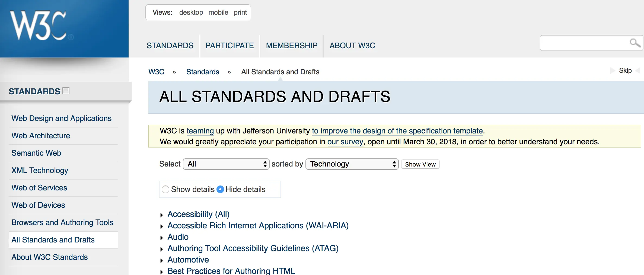Open the our survey link
The width and height of the screenshot is (644, 275).
tap(345, 142)
